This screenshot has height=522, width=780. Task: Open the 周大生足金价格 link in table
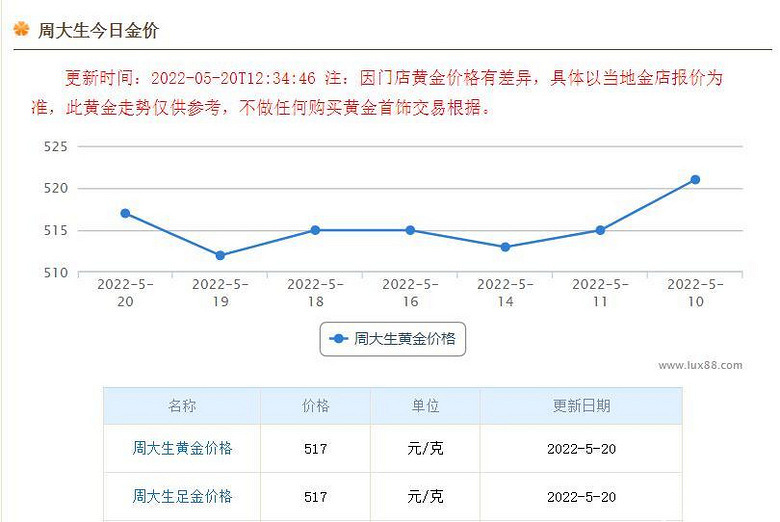point(182,496)
